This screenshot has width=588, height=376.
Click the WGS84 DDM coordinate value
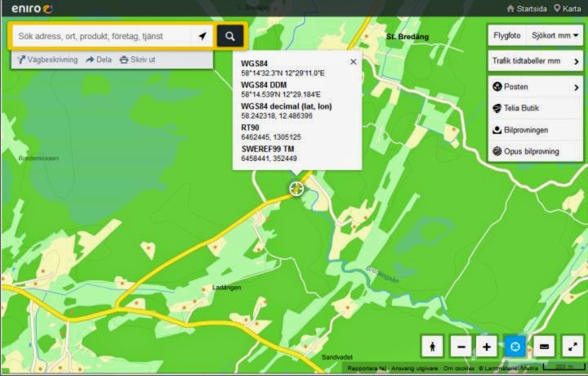[281, 95]
